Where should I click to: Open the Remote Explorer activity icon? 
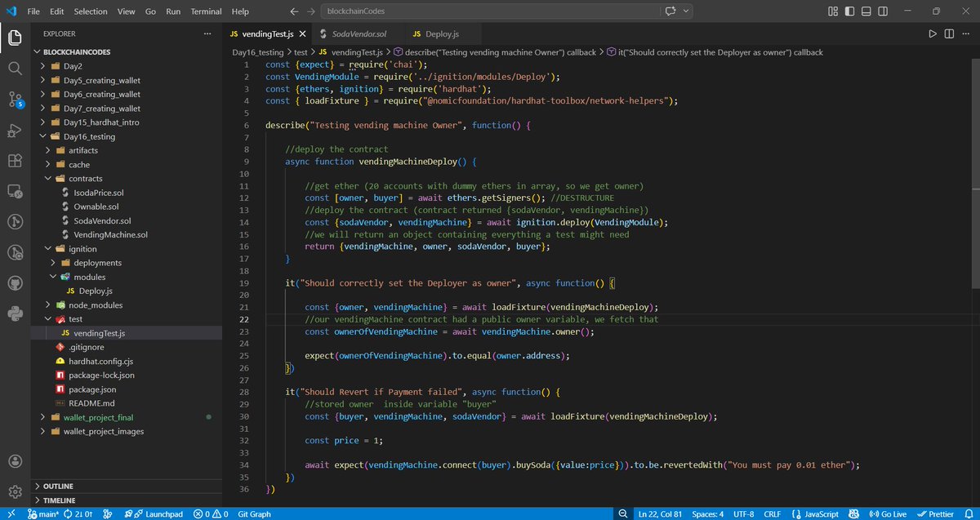[x=15, y=192]
